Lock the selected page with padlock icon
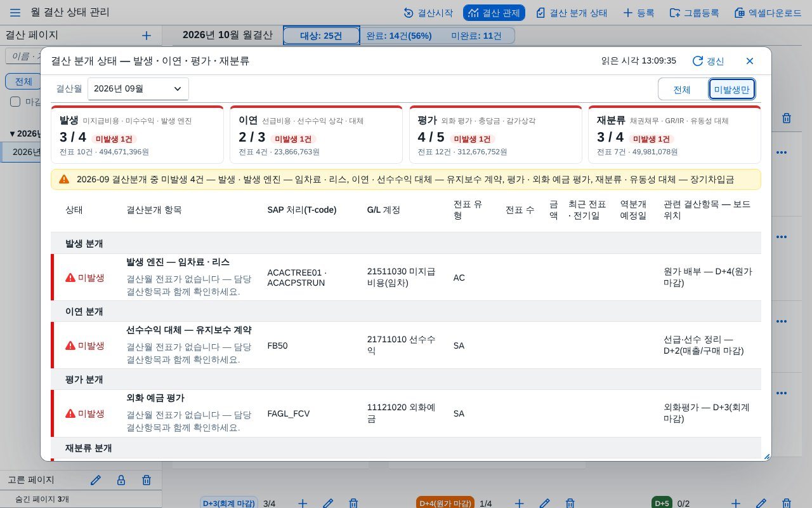The image size is (812, 508). click(121, 480)
